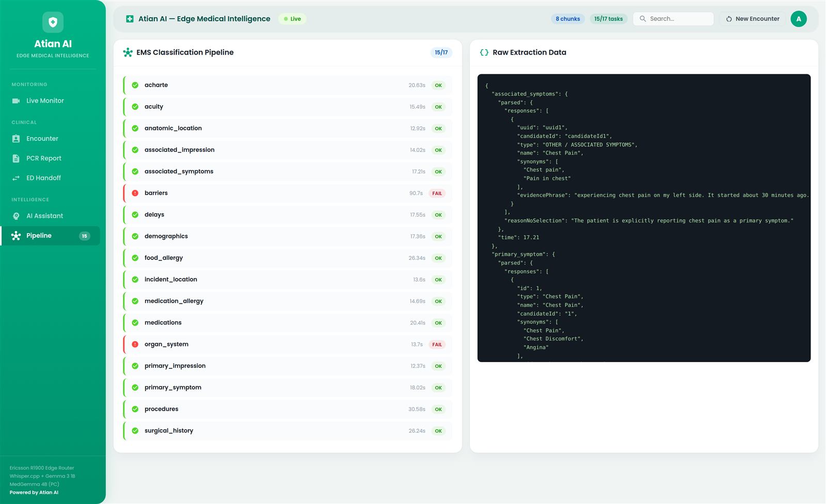Open Live Monitor in the sidebar
The height and width of the screenshot is (504, 826).
pyautogui.click(x=50, y=101)
